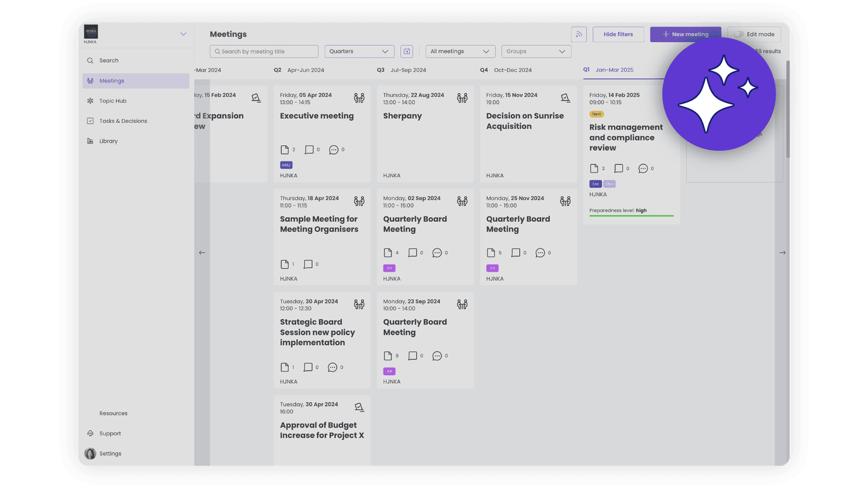Click the New meeting button

point(685,34)
